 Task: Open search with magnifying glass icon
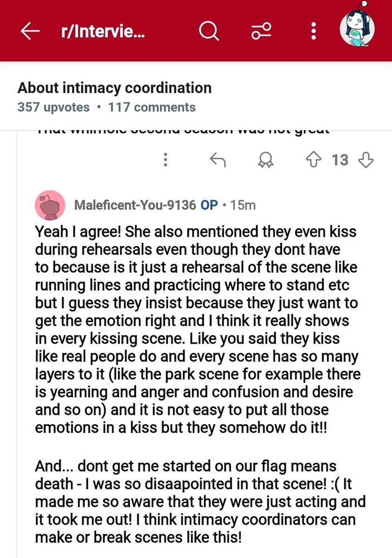pyautogui.click(x=209, y=31)
